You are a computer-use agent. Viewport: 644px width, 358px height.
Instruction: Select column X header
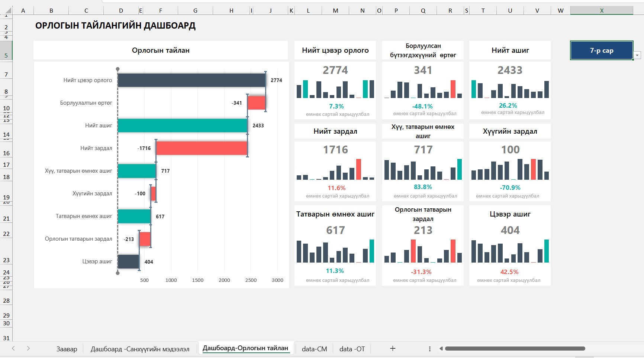(602, 10)
